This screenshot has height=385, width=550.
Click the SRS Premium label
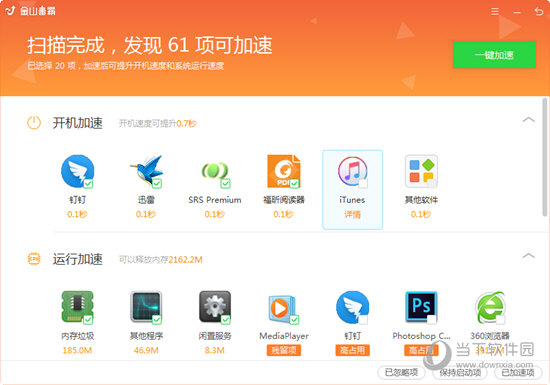pyautogui.click(x=215, y=200)
